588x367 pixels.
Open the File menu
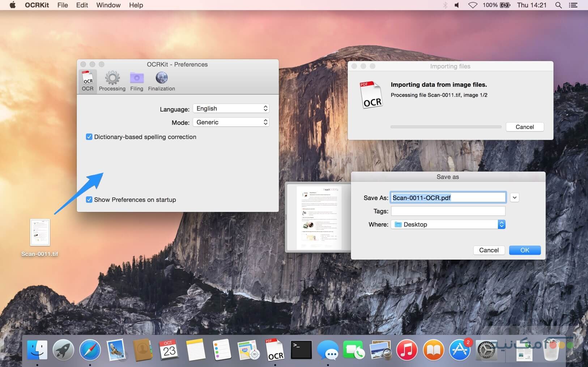63,5
